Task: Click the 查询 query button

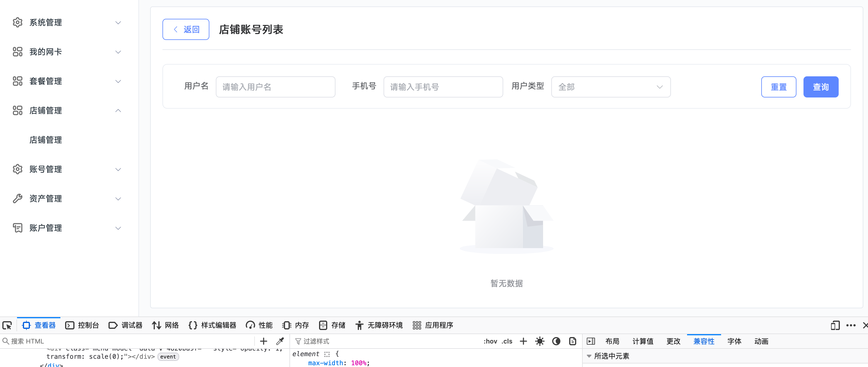Action: [821, 87]
